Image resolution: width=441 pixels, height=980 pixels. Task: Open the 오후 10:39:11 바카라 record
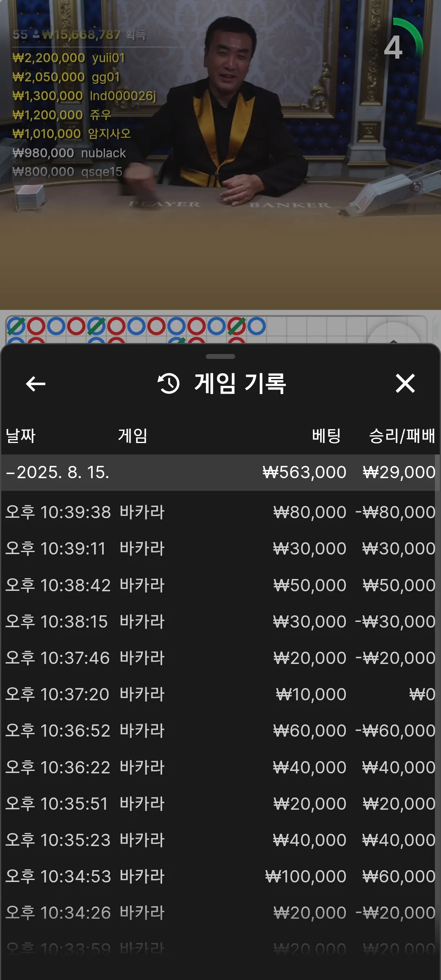220,548
